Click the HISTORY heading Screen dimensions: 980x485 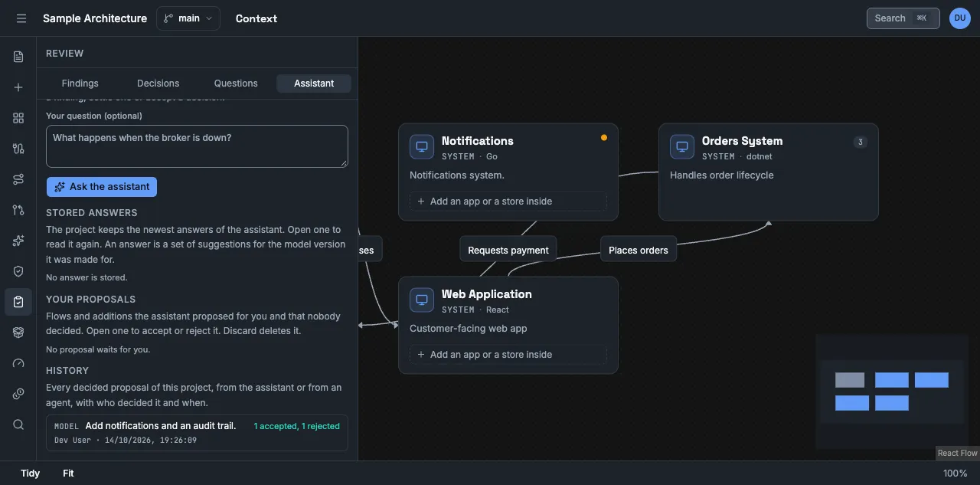coord(67,371)
